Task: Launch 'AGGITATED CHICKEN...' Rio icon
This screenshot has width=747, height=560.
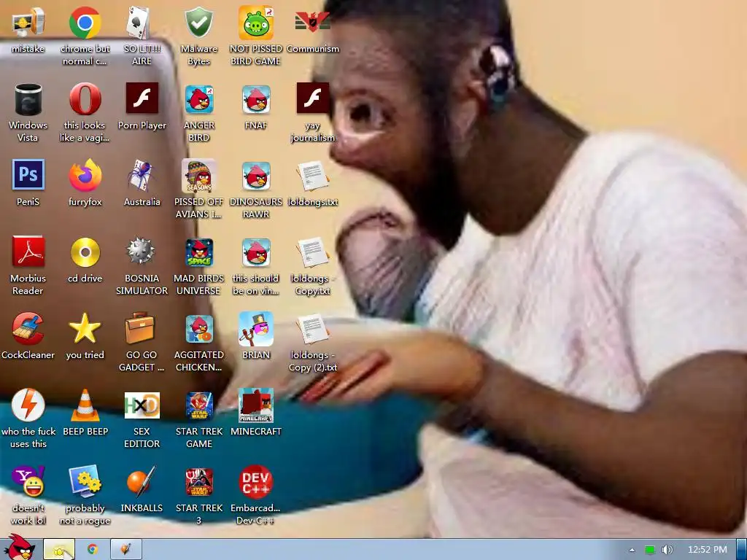Action: [198, 329]
